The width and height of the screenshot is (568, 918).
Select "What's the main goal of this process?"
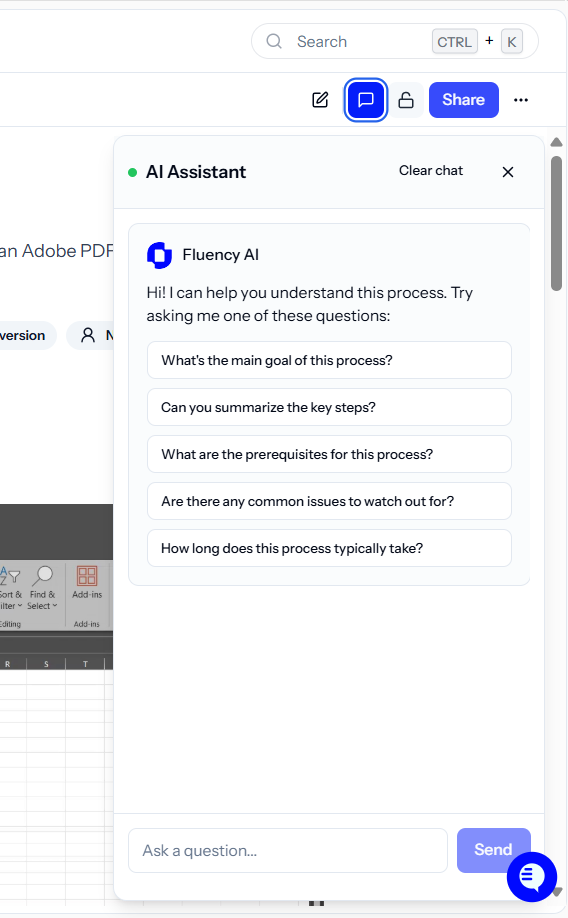click(329, 360)
